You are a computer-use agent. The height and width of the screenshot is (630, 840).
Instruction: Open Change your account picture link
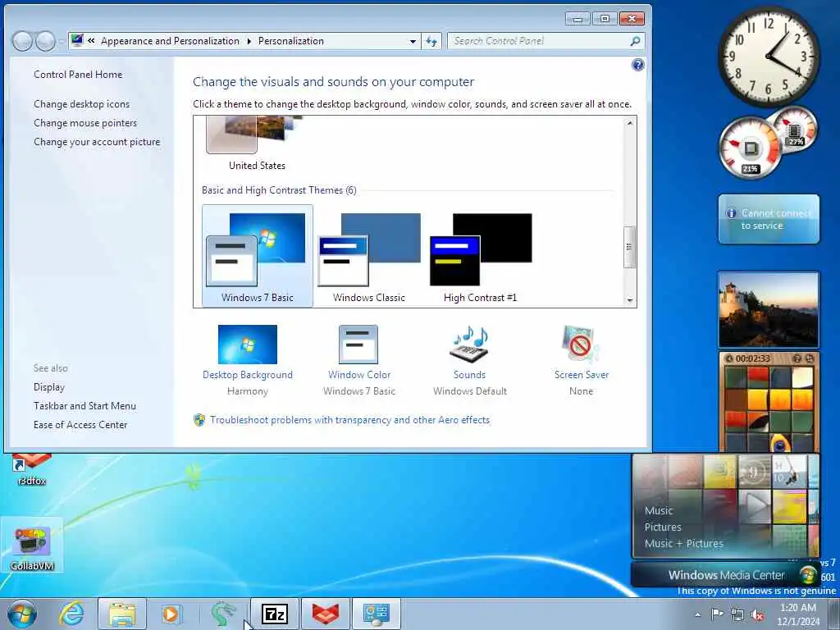coord(97,142)
